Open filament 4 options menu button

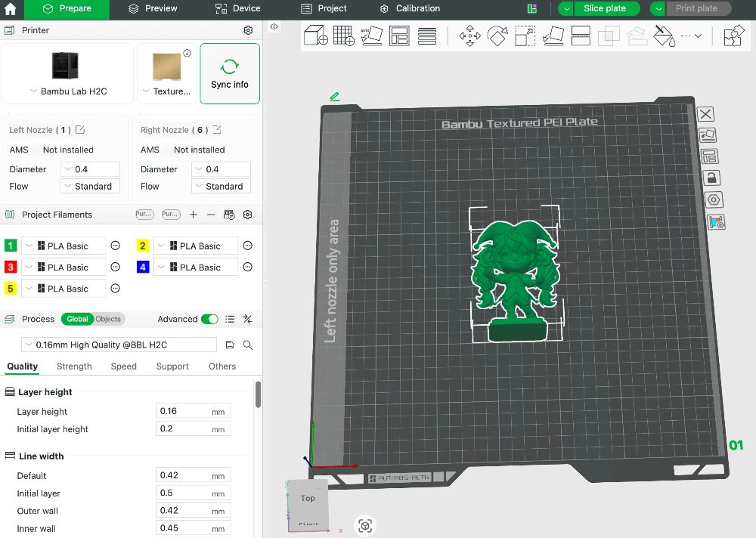pos(247,267)
